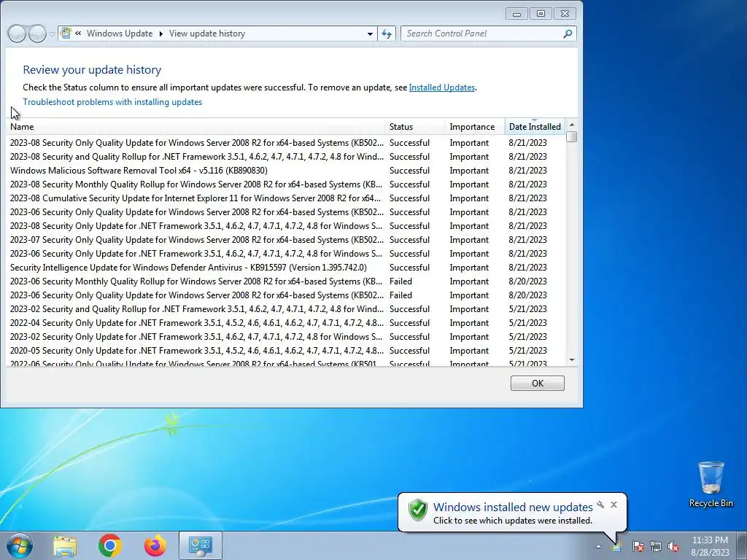
Task: Minimize the update history window
Action: [517, 14]
